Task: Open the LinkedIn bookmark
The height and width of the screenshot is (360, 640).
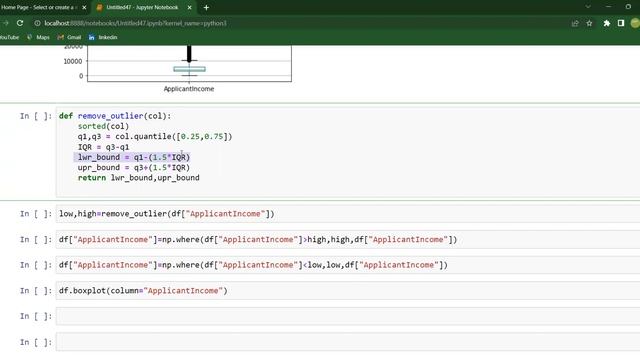Action: (103, 37)
